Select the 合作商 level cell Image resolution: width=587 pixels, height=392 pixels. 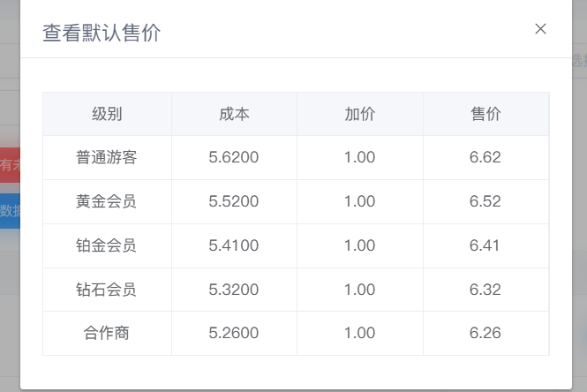coord(107,334)
